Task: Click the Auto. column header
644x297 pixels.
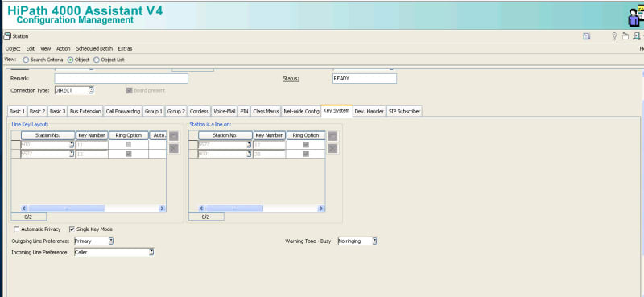Action: click(x=158, y=135)
